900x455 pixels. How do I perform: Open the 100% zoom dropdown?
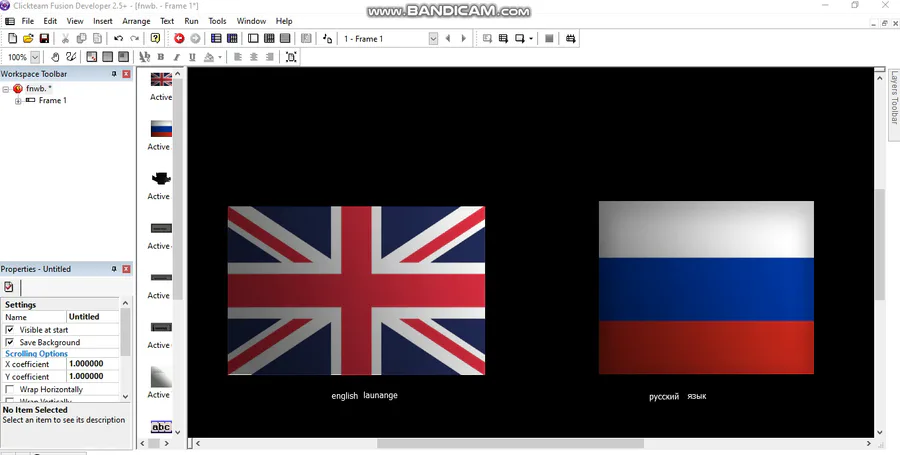click(35, 57)
